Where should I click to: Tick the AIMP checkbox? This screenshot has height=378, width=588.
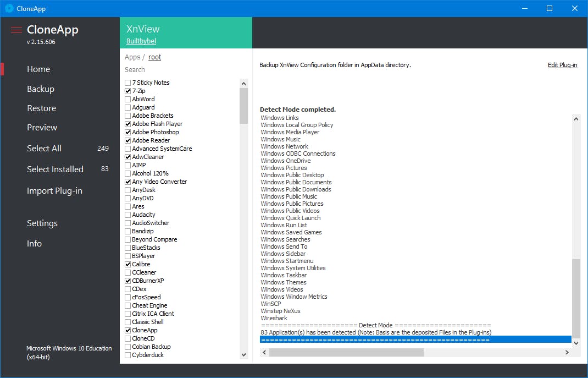tap(128, 165)
